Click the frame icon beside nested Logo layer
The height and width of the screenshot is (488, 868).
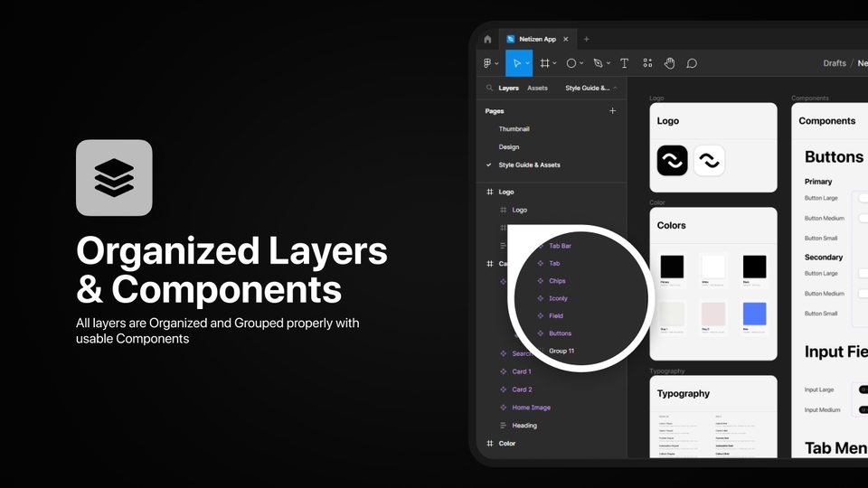pyautogui.click(x=504, y=210)
